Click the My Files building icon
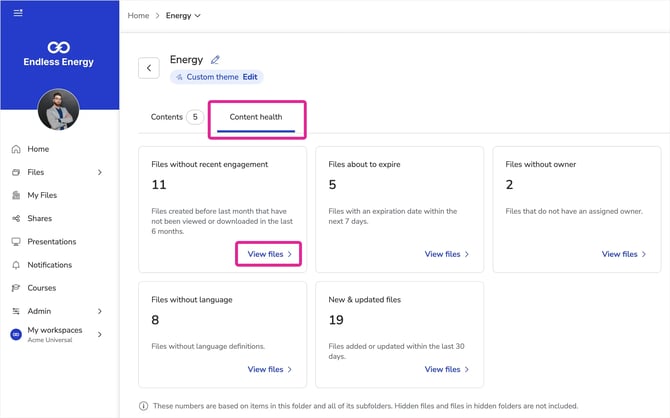The width and height of the screenshot is (670, 418). coord(16,195)
